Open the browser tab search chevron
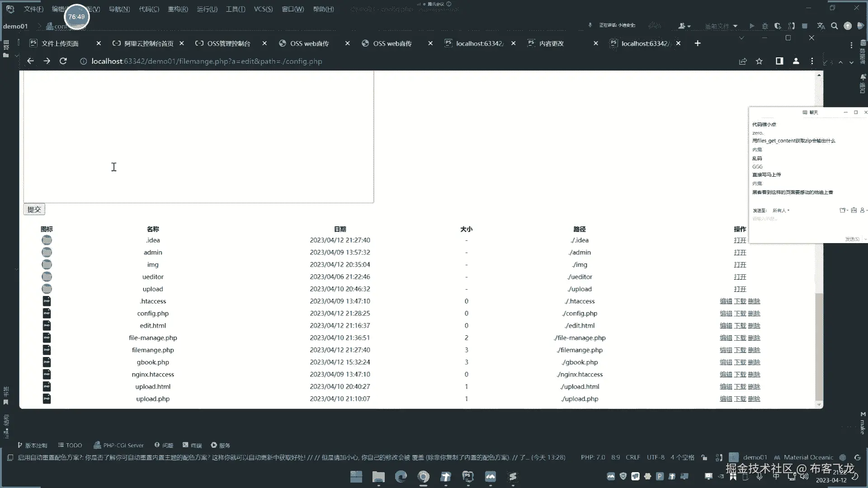This screenshot has width=868, height=488. coord(741,38)
